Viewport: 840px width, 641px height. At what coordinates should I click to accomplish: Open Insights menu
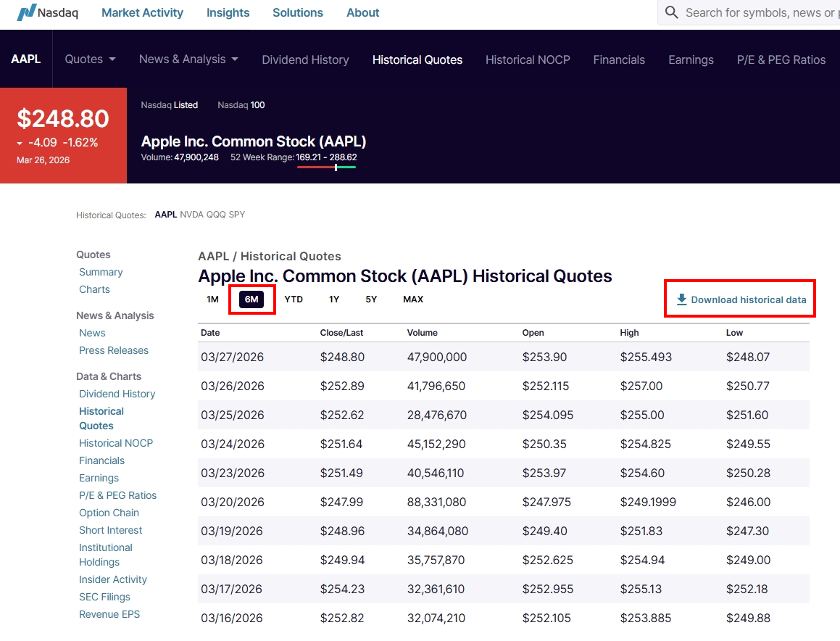(228, 12)
